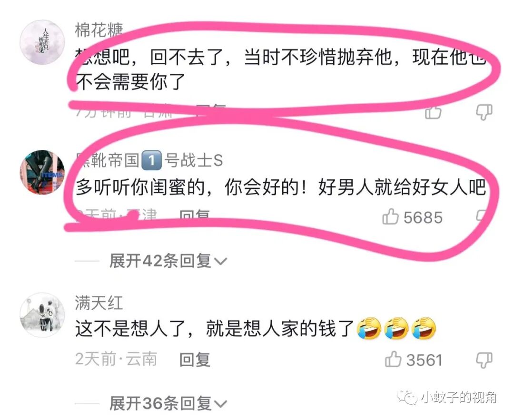Select comment text 多听听你闺蜜的
514x420 pixels.
(x=140, y=187)
